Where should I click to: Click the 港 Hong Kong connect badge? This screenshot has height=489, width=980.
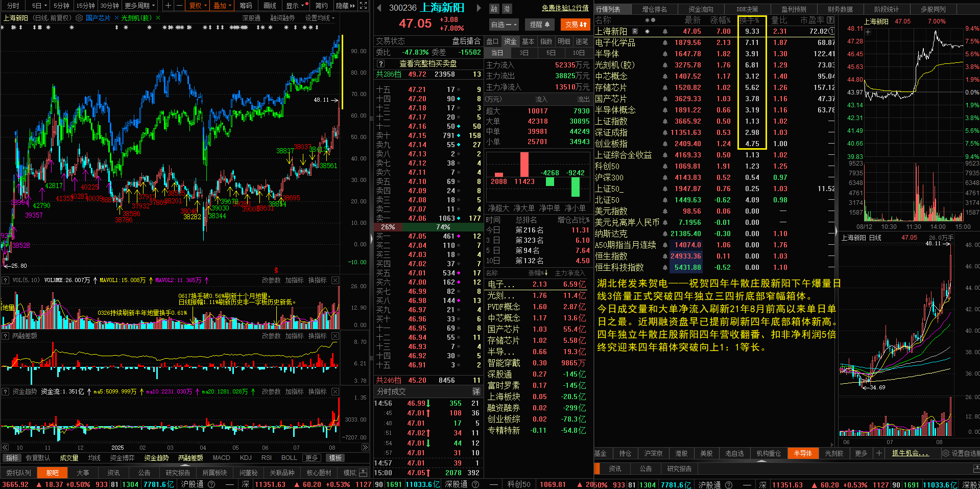(x=507, y=9)
